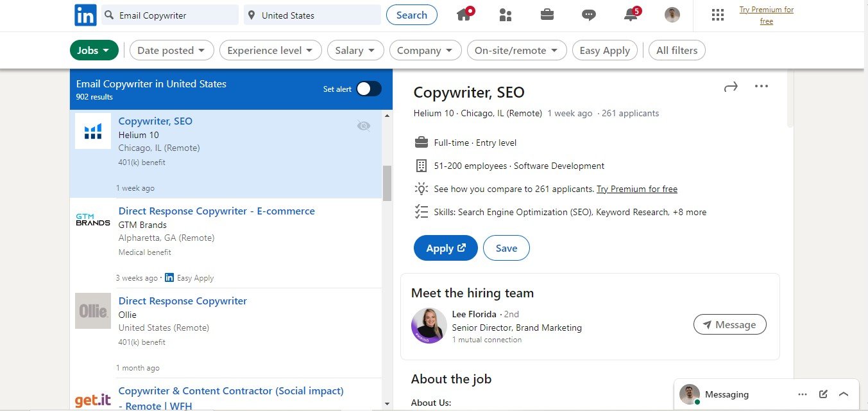Open Notifications bell icon

pyautogui.click(x=631, y=14)
